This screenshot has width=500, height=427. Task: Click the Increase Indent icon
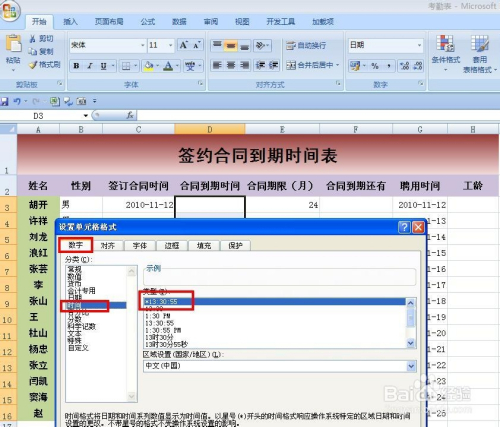pyautogui.click(x=273, y=65)
